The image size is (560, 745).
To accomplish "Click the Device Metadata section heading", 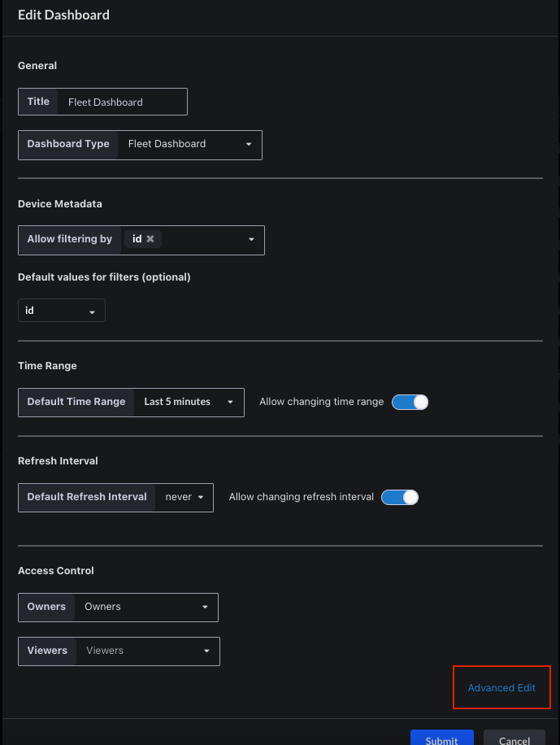I will (60, 203).
